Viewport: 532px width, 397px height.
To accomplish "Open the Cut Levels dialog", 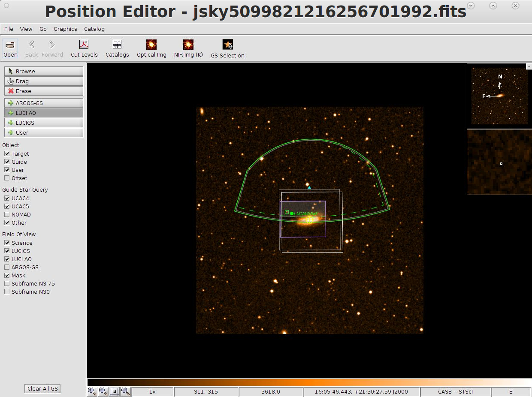I will coord(84,48).
